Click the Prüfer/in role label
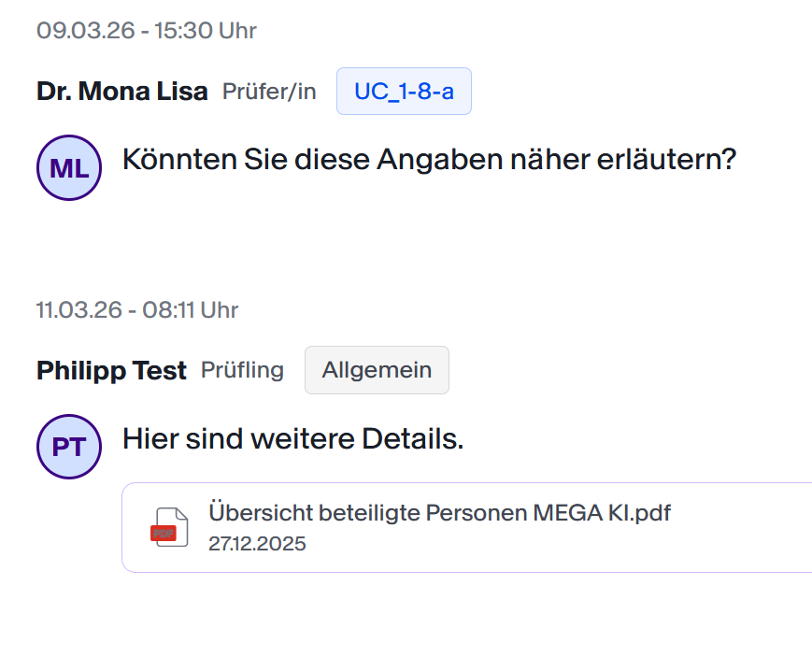 click(269, 92)
